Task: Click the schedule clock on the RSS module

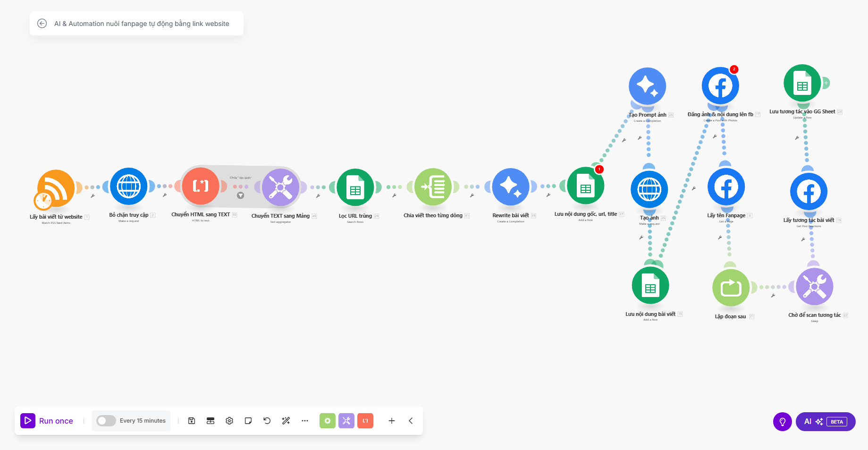Action: (43, 200)
